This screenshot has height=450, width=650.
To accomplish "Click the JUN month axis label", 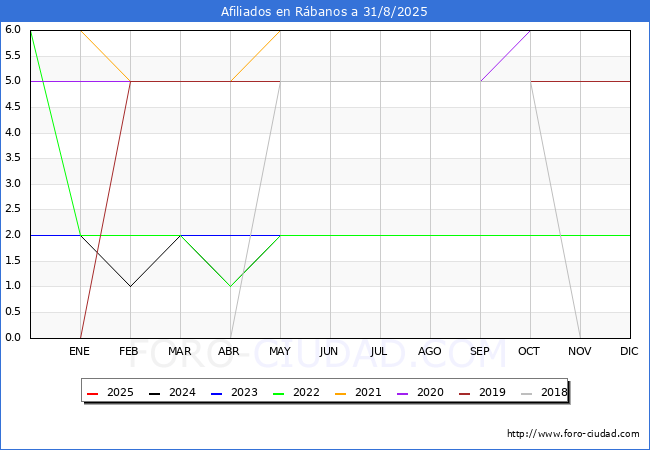I will pyautogui.click(x=329, y=351).
